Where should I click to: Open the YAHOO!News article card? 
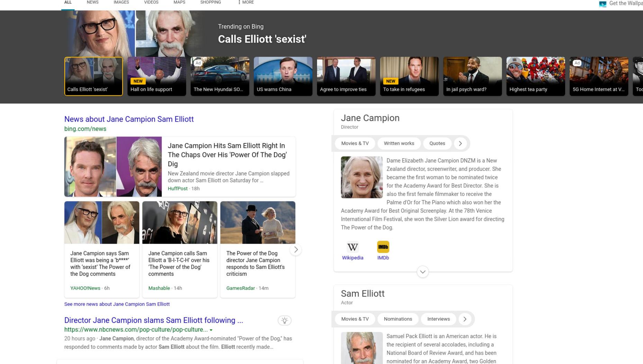(102, 250)
